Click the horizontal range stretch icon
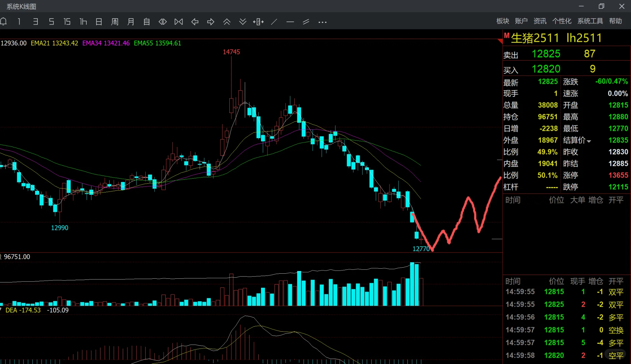The image size is (631, 364). [x=258, y=22]
